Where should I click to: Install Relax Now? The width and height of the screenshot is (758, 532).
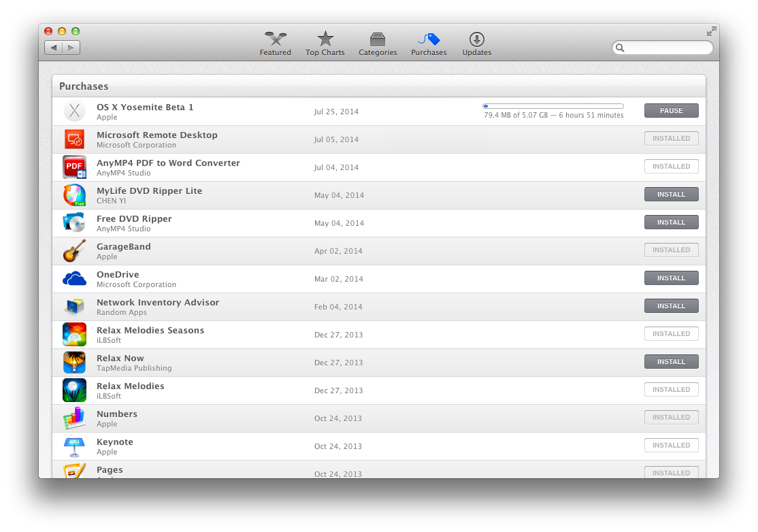(671, 361)
